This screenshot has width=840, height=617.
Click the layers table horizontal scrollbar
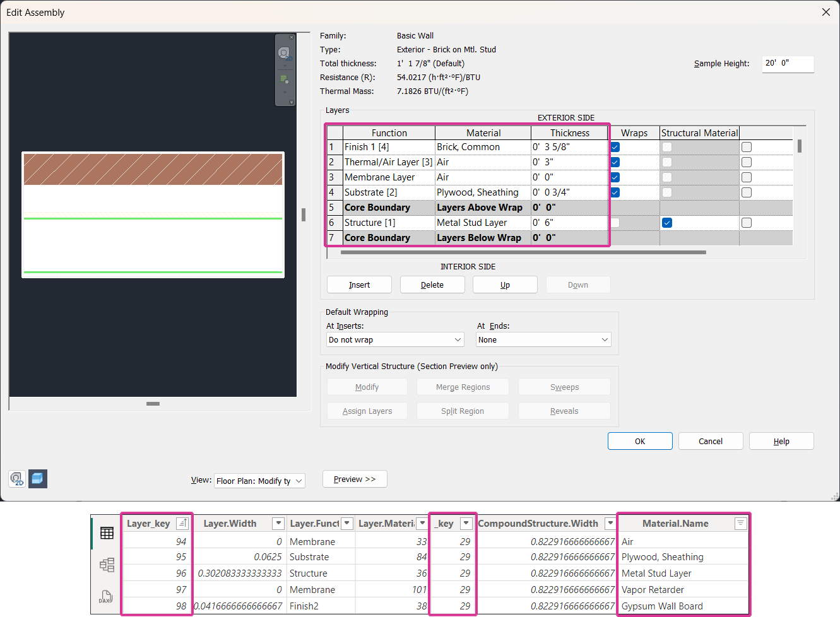523,252
